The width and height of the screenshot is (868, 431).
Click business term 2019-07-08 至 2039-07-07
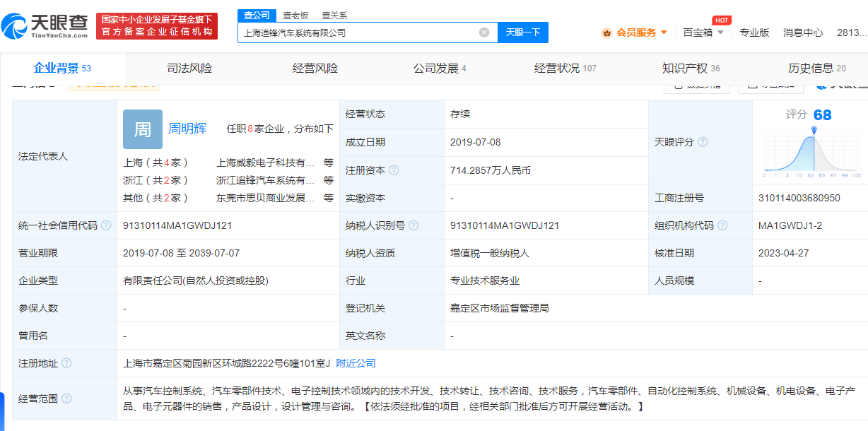181,253
